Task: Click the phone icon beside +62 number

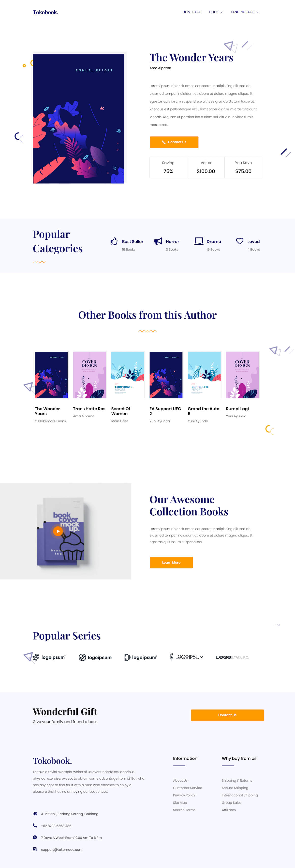Action: (x=35, y=825)
